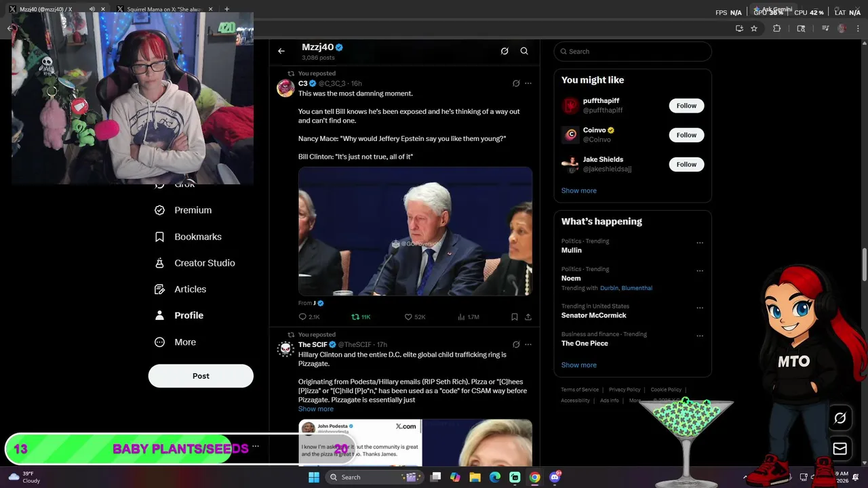868x488 pixels.
Task: Open Ads info footer link
Action: coord(610,401)
